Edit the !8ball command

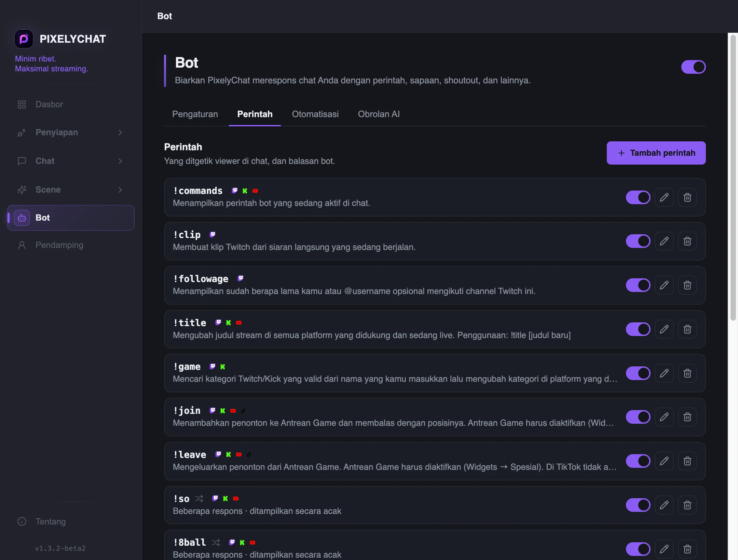[664, 549]
